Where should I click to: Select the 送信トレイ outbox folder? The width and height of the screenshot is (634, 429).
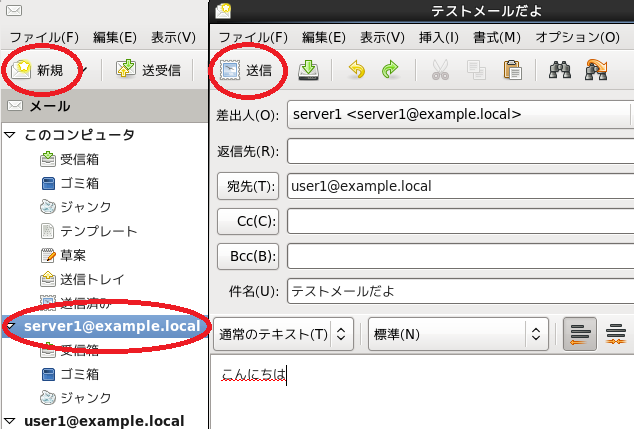tap(82, 279)
